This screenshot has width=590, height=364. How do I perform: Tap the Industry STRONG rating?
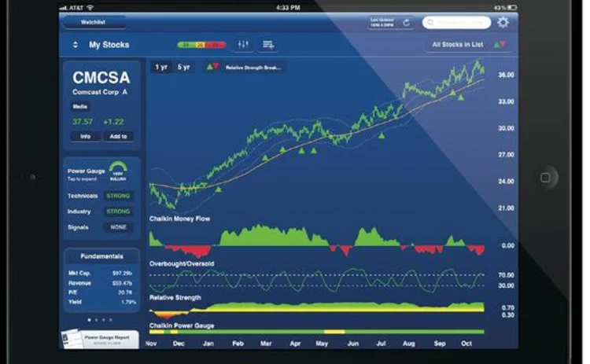point(118,211)
